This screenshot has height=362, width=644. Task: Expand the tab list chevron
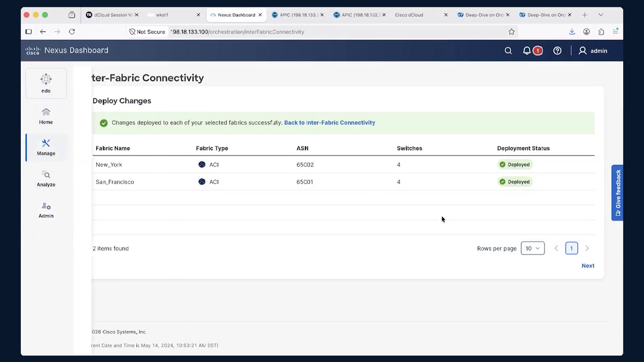pyautogui.click(x=601, y=15)
